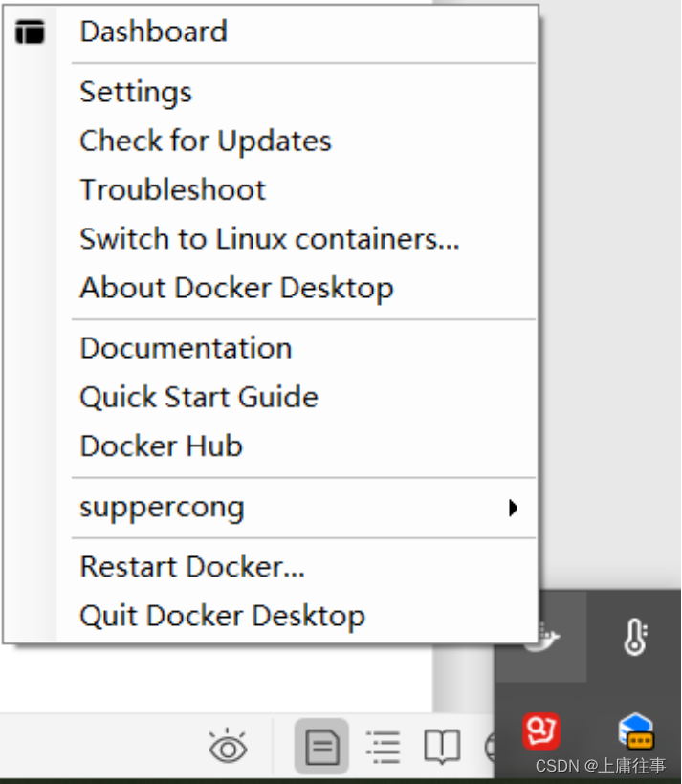Choose Switch to Linux containers...
This screenshot has height=784, width=682.
271,239
